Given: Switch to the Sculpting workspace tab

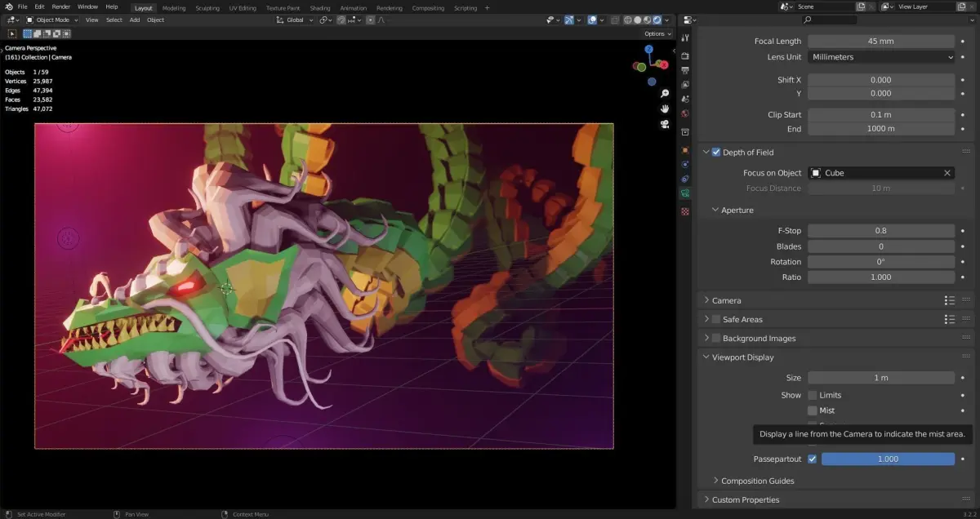Looking at the screenshot, I should (207, 8).
